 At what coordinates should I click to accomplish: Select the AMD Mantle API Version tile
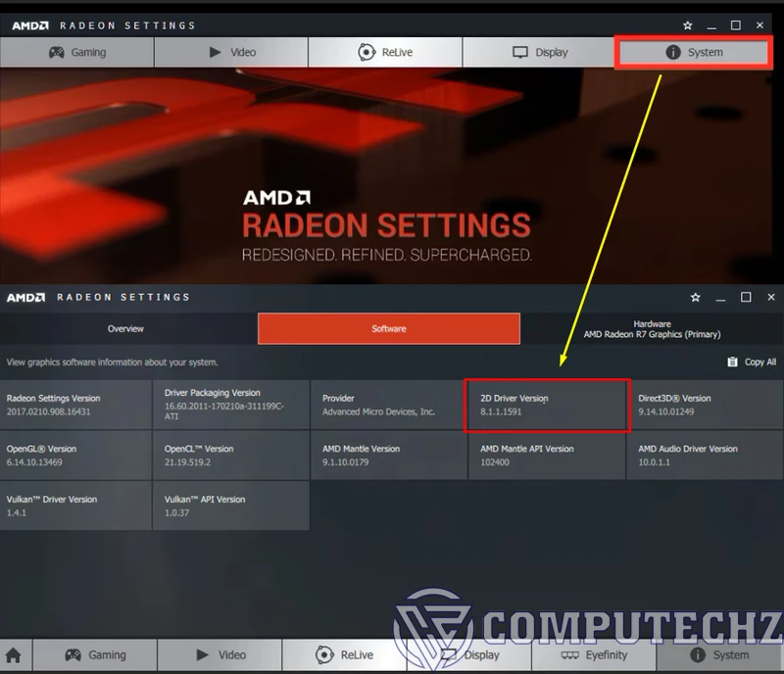point(547,455)
